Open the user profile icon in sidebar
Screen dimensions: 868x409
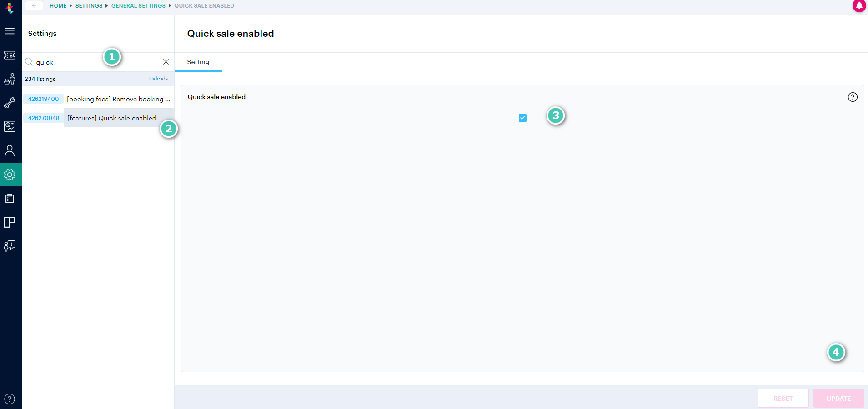(10, 150)
